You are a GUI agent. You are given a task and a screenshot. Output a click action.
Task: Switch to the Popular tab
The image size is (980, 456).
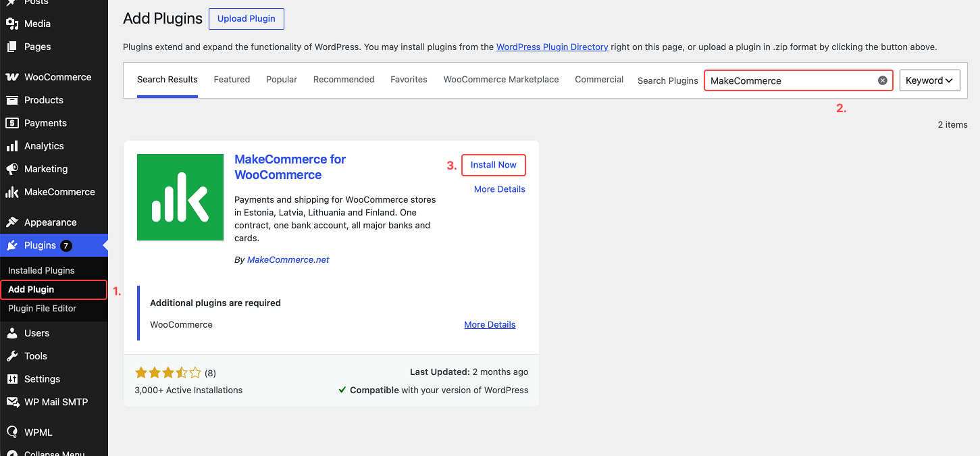282,80
